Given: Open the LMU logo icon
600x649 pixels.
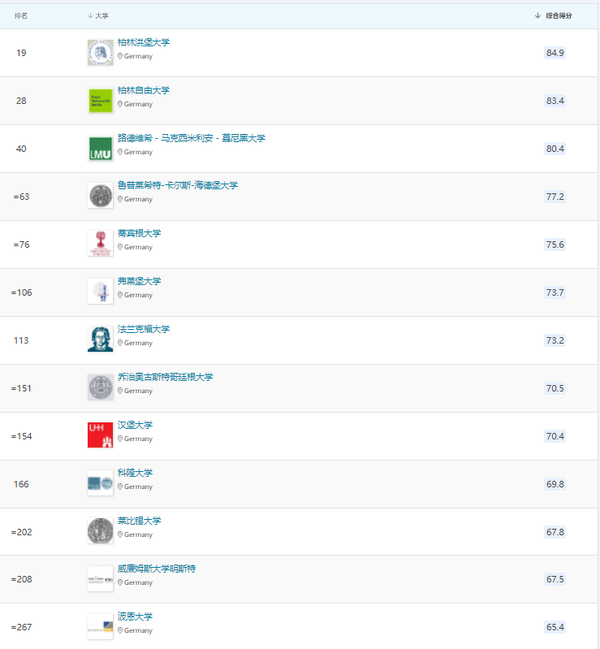Looking at the screenshot, I should coord(100,148).
